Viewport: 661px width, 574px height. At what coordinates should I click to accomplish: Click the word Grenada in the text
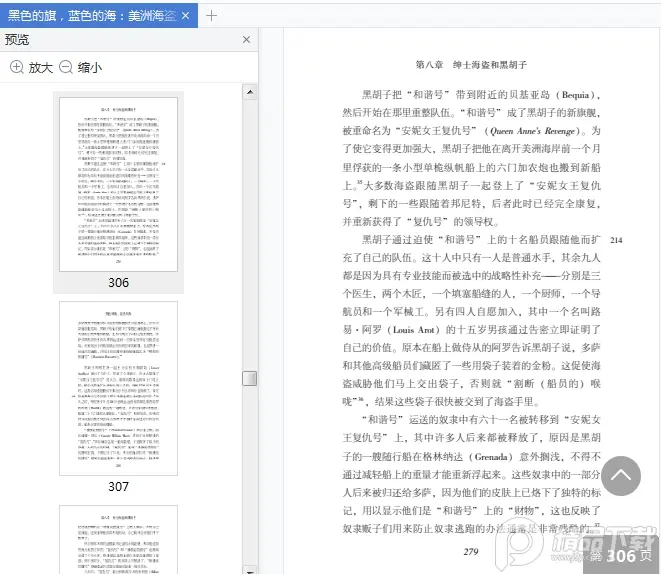click(491, 457)
